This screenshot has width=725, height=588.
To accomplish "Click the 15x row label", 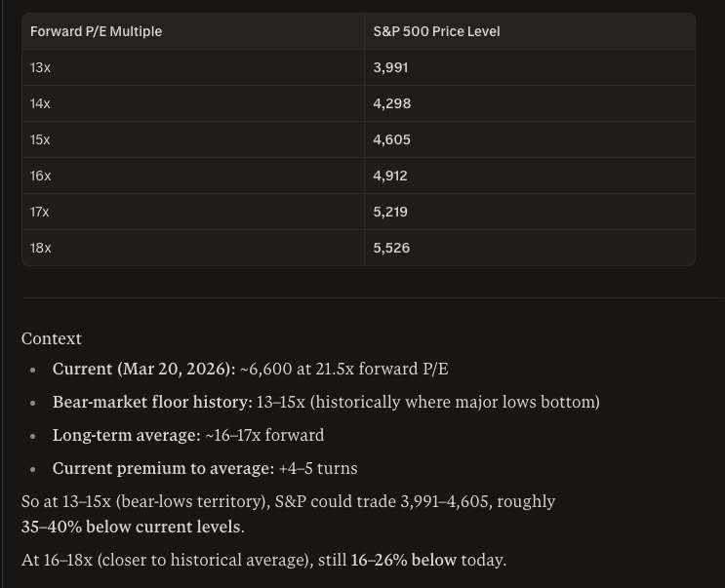I will 40,139.
